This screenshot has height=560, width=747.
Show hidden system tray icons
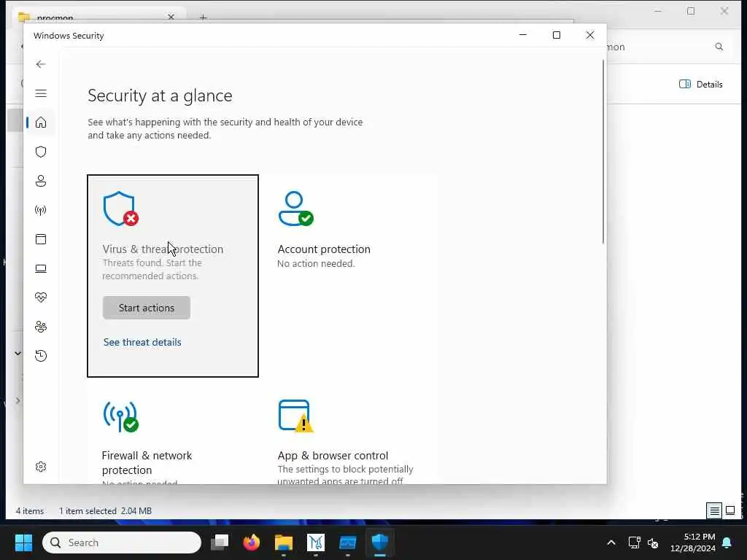click(611, 542)
